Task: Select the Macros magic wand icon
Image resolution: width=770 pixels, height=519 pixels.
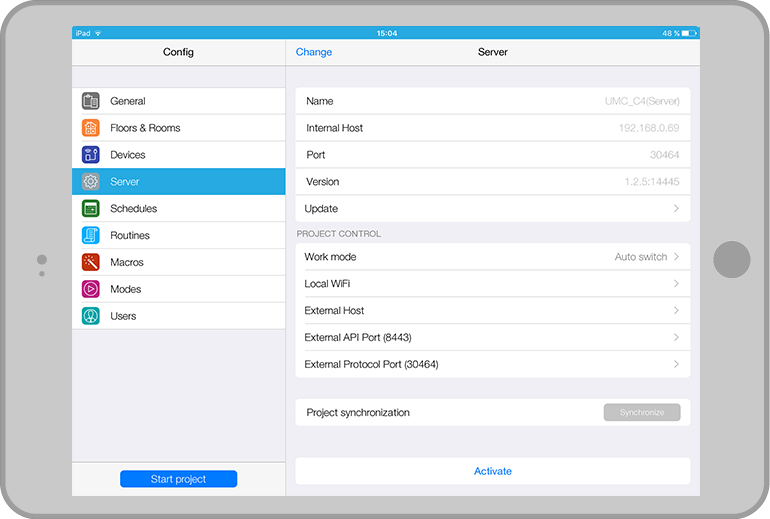Action: (91, 262)
